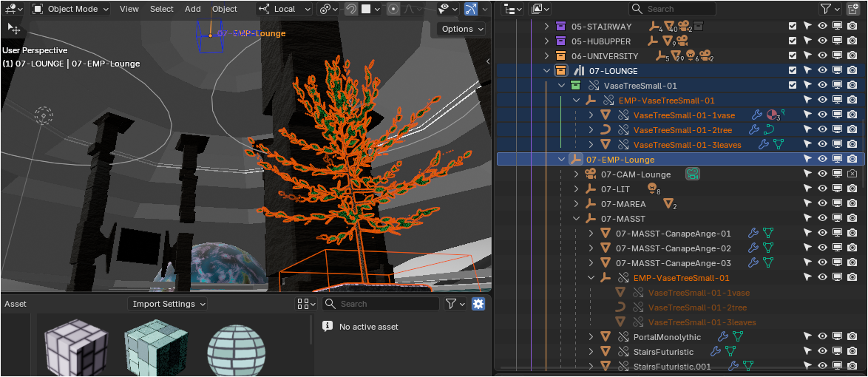
Task: Toggle 06-UNIVERSITY selectable arrow icon
Action: (x=807, y=56)
